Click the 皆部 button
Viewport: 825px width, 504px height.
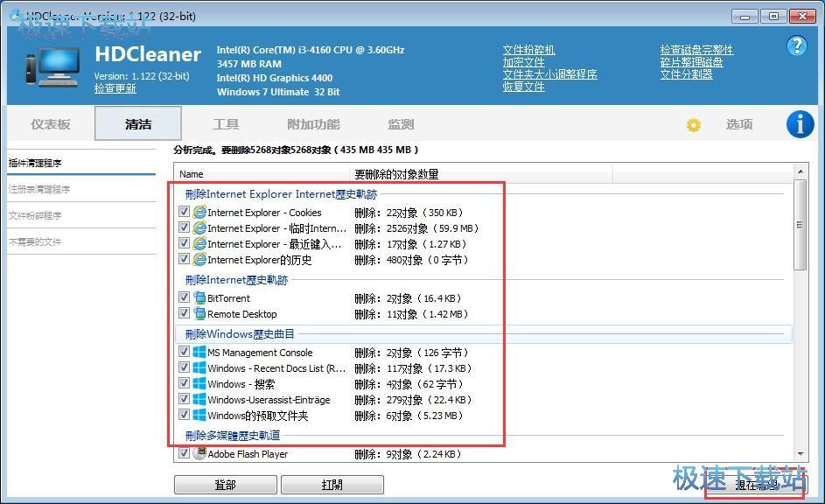(225, 485)
